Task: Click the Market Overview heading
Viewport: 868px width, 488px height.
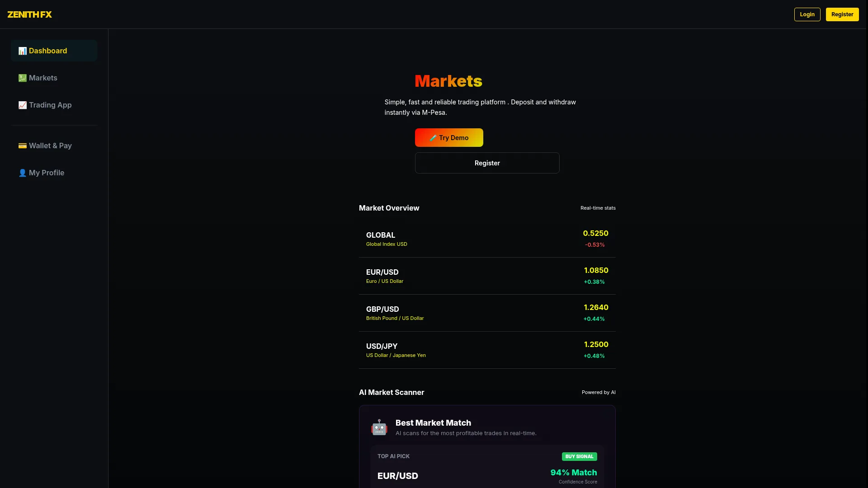Action: (x=389, y=208)
